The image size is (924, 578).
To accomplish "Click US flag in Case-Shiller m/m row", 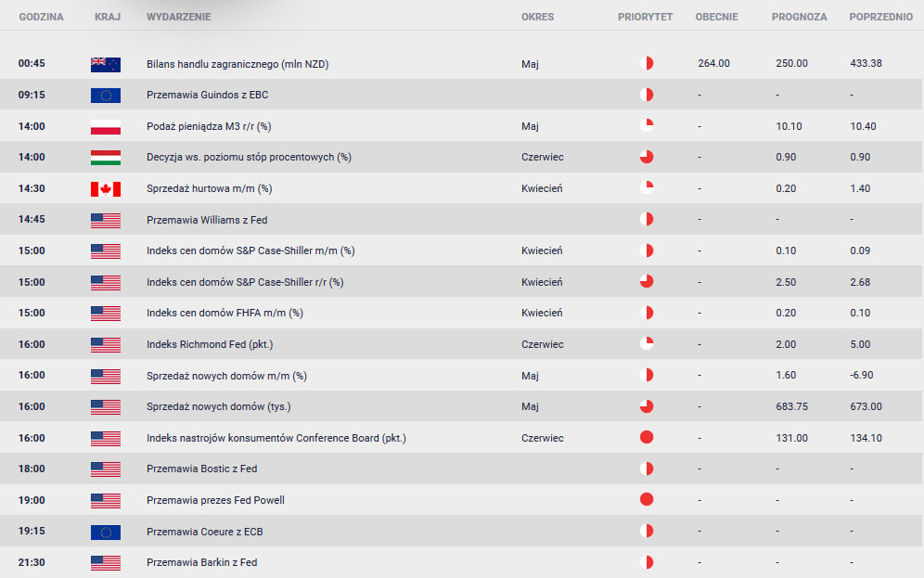I will coord(106,251).
